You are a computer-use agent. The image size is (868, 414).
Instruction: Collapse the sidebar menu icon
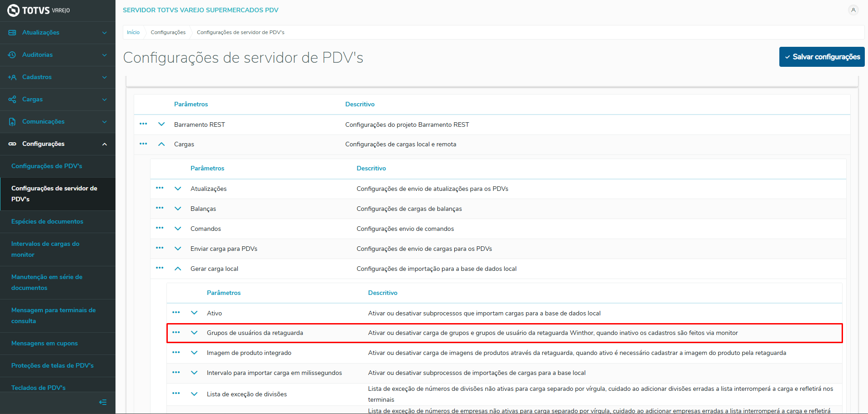[103, 402]
